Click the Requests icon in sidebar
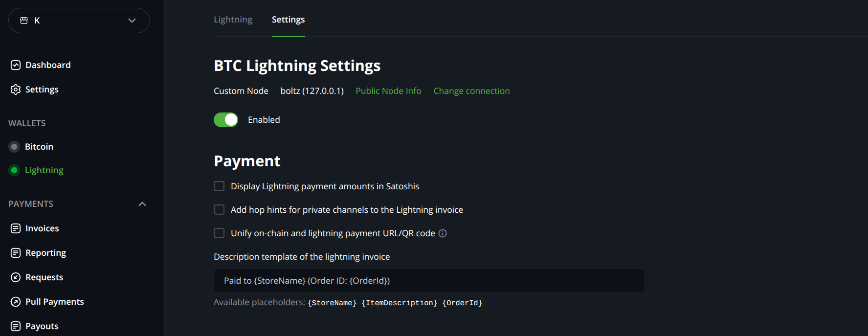This screenshot has height=336, width=868. click(x=16, y=277)
